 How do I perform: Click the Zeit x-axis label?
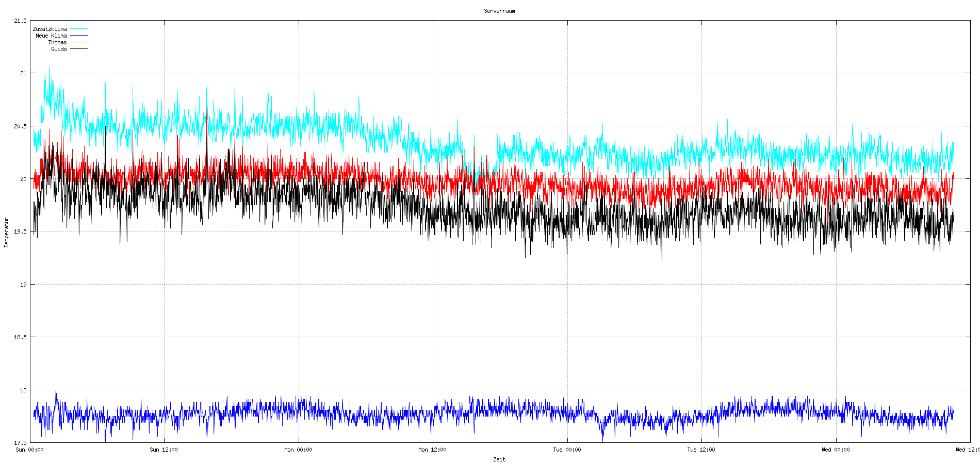click(499, 459)
